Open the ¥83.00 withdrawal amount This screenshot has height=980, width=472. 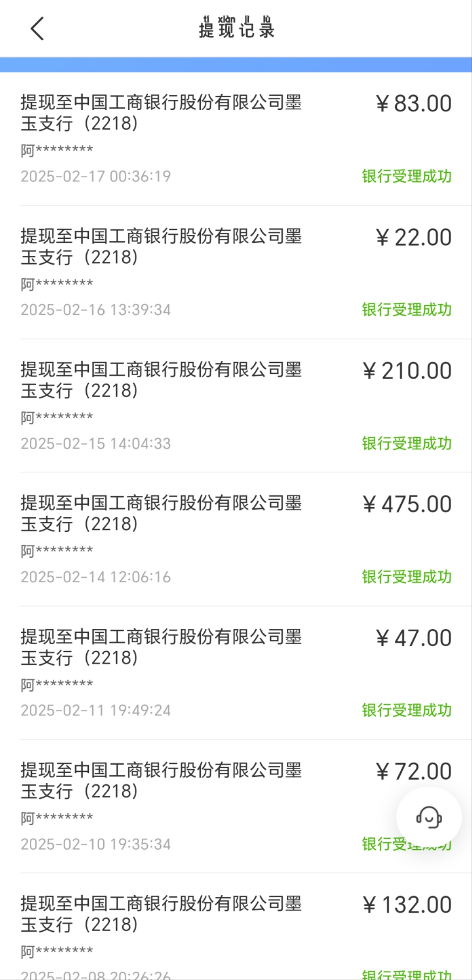pyautogui.click(x=413, y=104)
